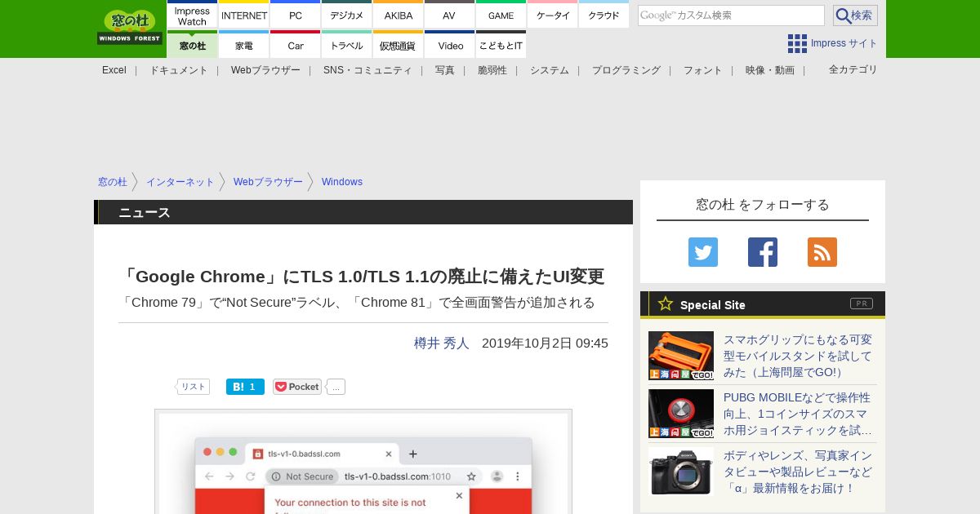
Task: Open the RSS feed icon
Action: (822, 252)
